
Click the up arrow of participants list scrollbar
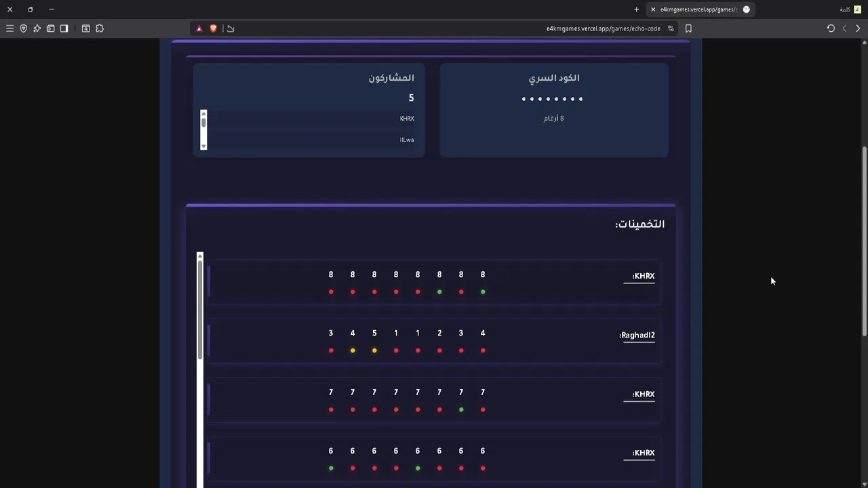point(203,113)
